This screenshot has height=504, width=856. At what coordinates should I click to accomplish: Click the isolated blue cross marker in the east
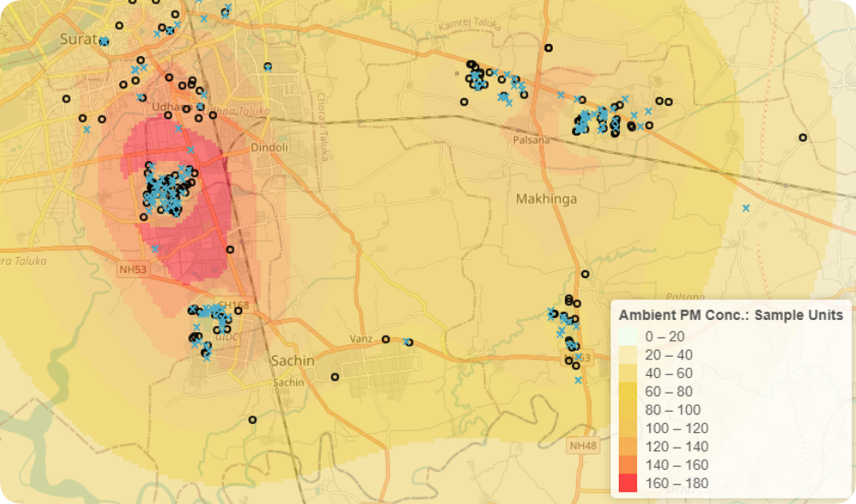pyautogui.click(x=746, y=208)
